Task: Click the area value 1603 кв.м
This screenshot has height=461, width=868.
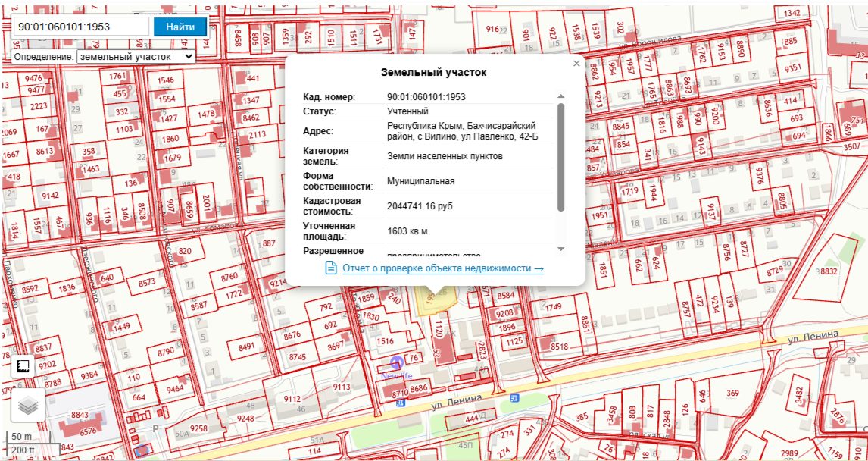Action: (x=407, y=231)
